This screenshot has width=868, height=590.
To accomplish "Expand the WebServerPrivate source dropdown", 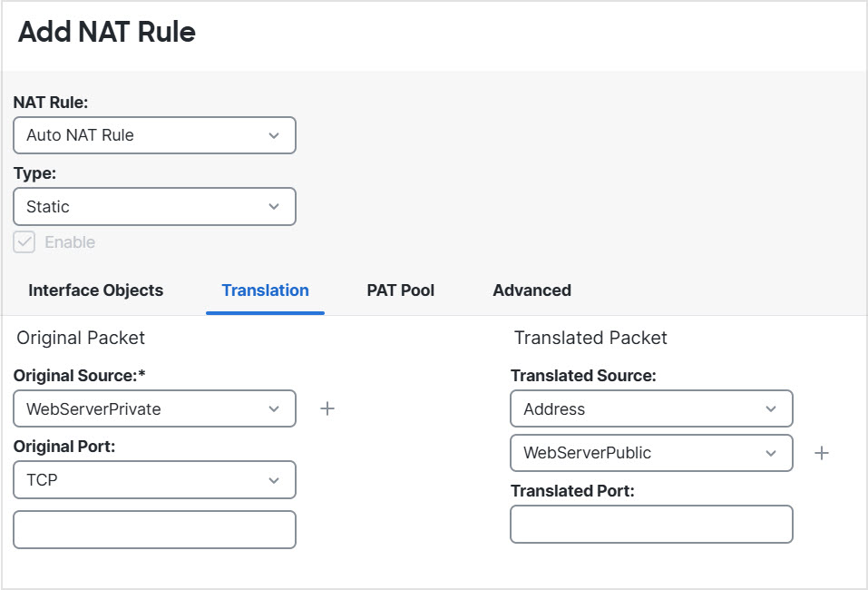I will pyautogui.click(x=154, y=409).
